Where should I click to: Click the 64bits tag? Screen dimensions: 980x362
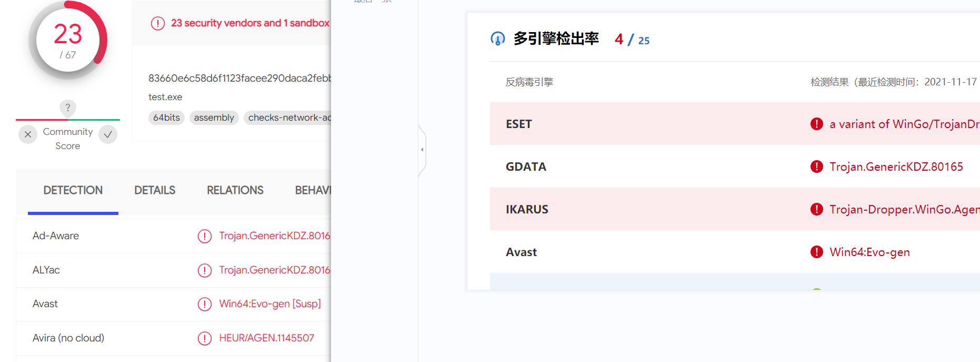(166, 118)
